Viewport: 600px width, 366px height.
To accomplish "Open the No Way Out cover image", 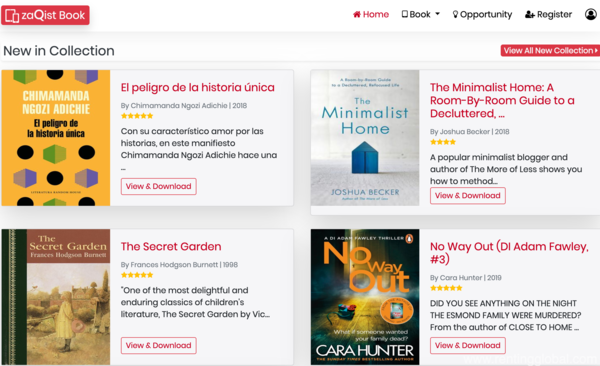I will (x=365, y=297).
